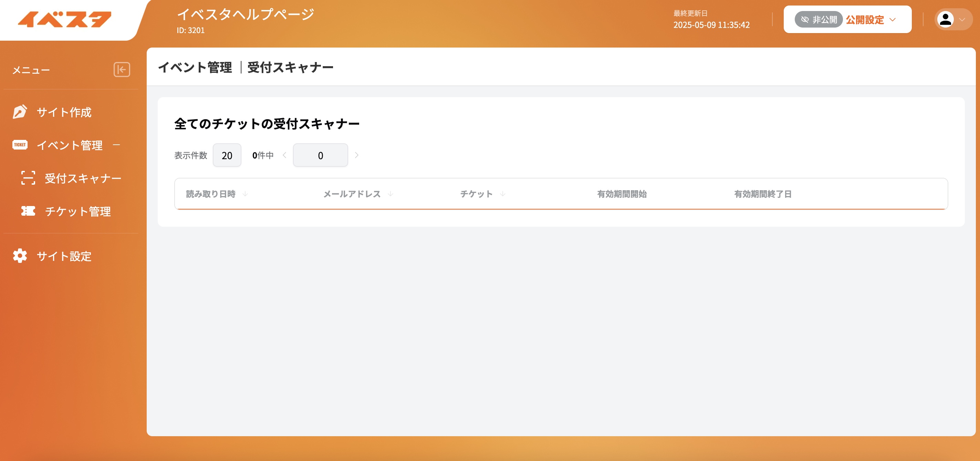Screen dimensions: 980x461
Task: Click the page number input field
Action: [x=320, y=155]
